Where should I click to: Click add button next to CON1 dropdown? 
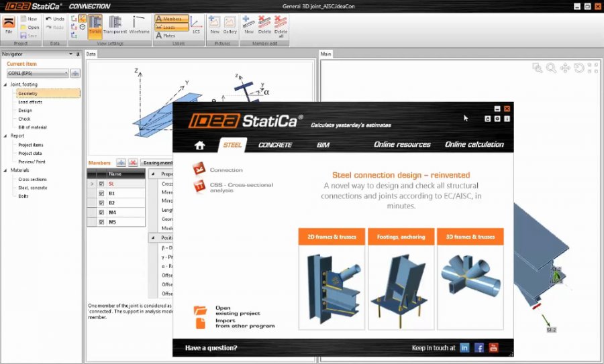(75, 72)
